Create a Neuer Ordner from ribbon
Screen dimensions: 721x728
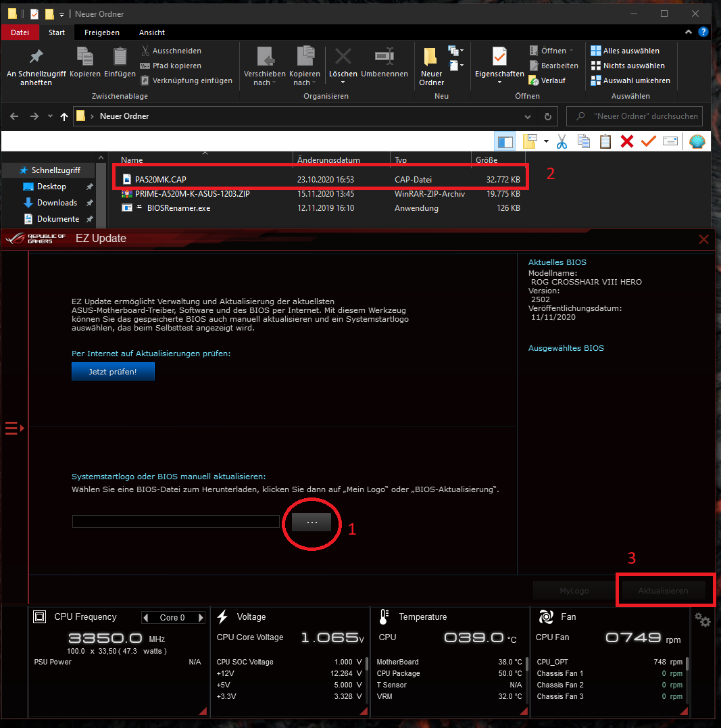point(431,68)
